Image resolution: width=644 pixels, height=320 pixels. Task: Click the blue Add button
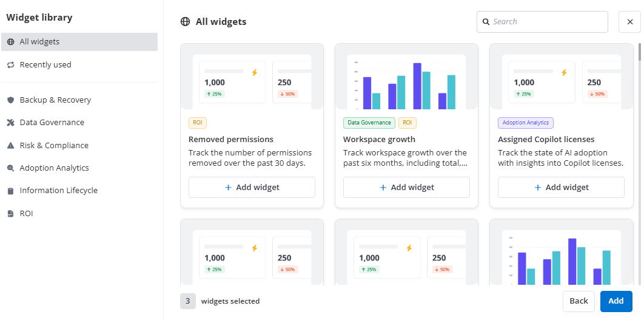point(616,301)
